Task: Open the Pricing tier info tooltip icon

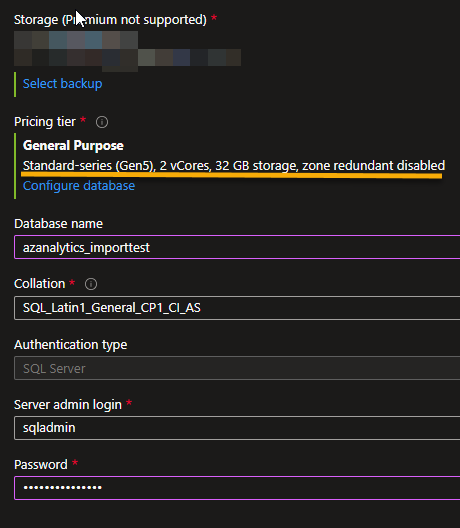Action: (102, 122)
